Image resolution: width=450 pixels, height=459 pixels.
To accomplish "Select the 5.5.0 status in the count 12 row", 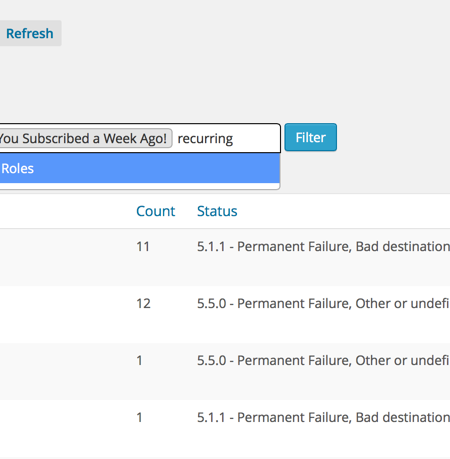I will click(x=323, y=304).
